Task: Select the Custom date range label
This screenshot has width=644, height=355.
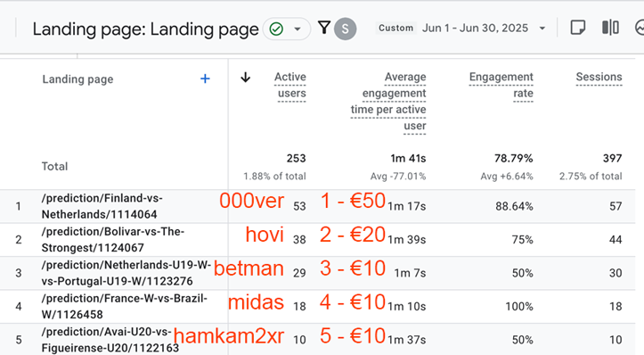Action: 395,28
